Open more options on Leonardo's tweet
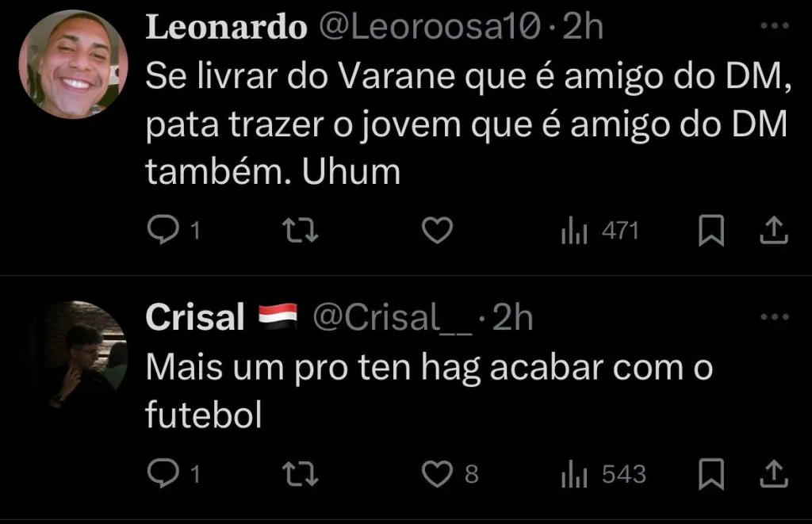This screenshot has width=812, height=524. [x=770, y=27]
